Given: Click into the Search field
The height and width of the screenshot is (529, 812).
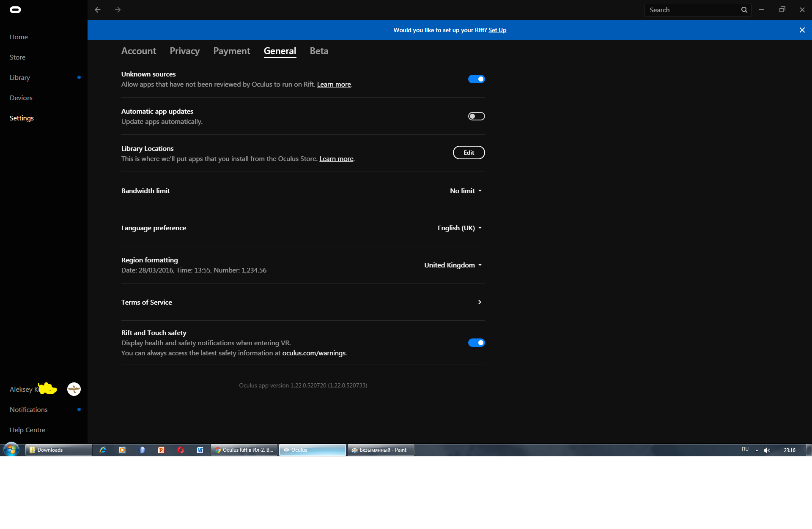Looking at the screenshot, I should coord(691,10).
